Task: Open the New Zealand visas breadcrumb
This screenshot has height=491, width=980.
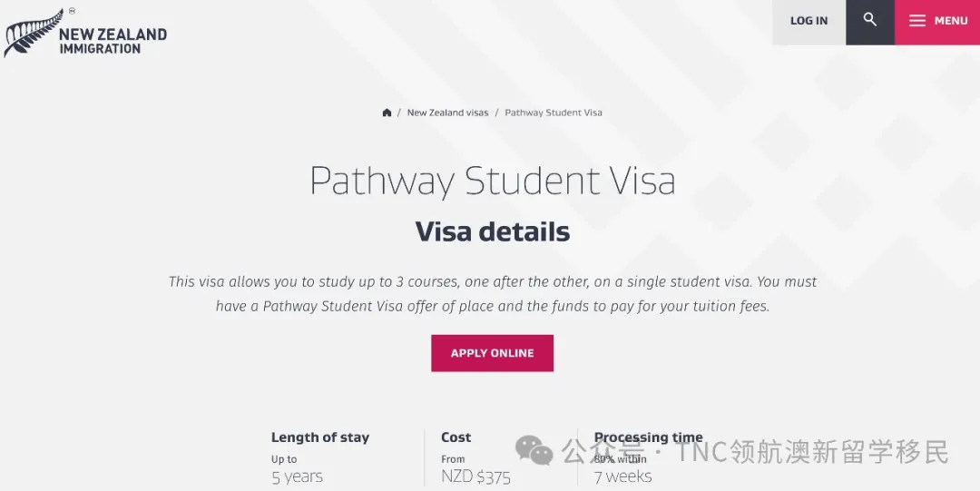Action: click(x=447, y=113)
